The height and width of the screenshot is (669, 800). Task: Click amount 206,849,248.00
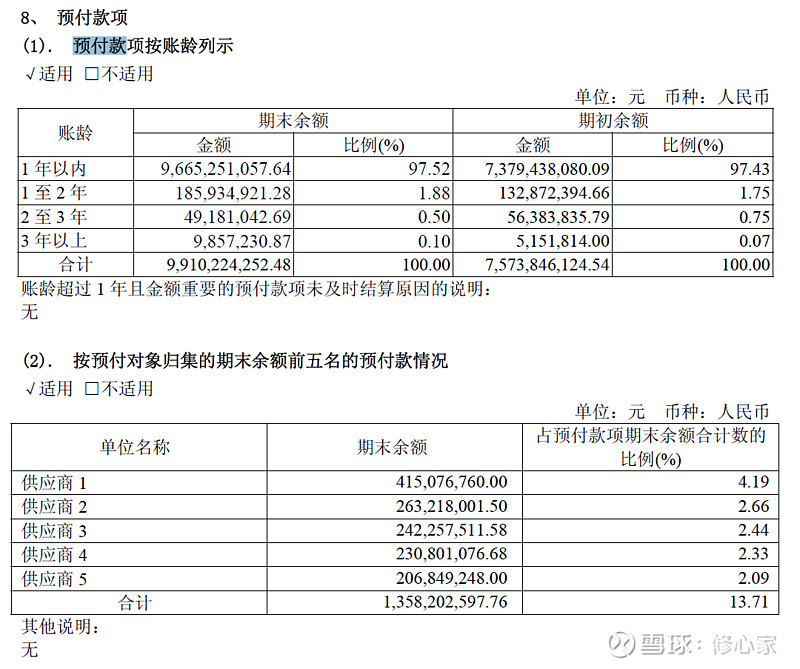pos(452,578)
